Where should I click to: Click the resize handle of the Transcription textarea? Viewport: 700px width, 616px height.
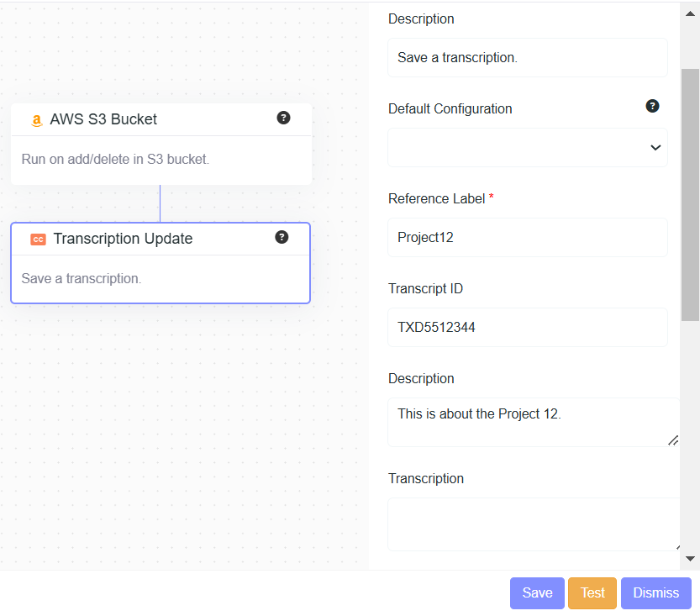[676, 545]
